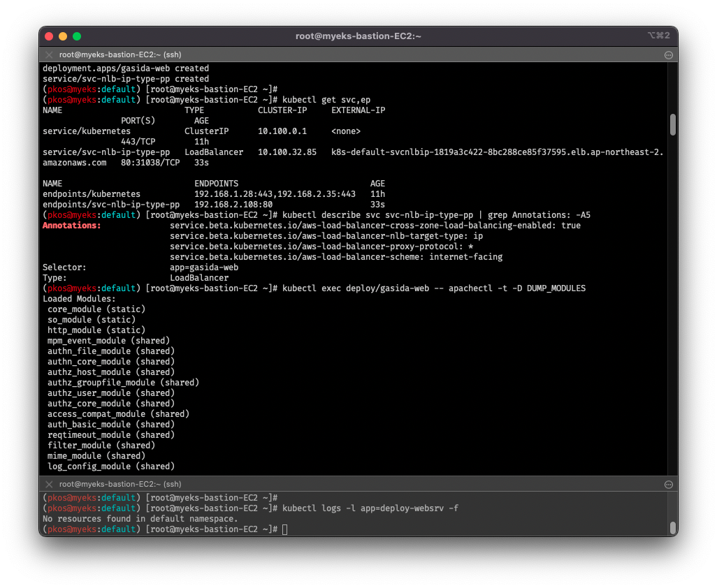Open the top pane options menu icon
The width and height of the screenshot is (717, 588).
pyautogui.click(x=669, y=55)
